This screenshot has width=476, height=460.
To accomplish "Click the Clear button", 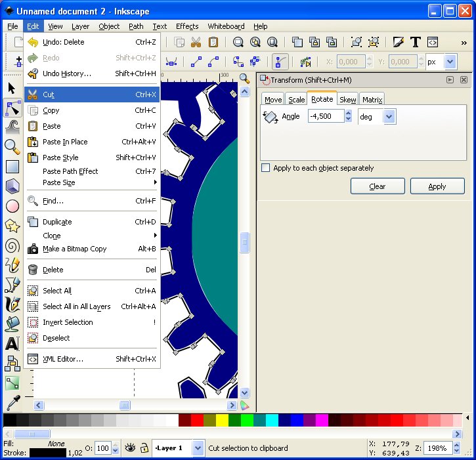I will point(377,186).
